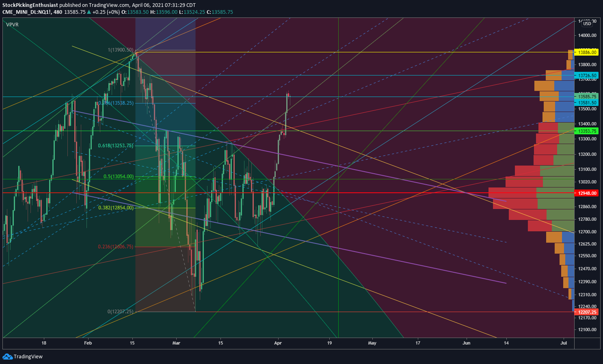603x364 pixels.
Task: Click the 19 date label on time axis
Action: pos(330,343)
